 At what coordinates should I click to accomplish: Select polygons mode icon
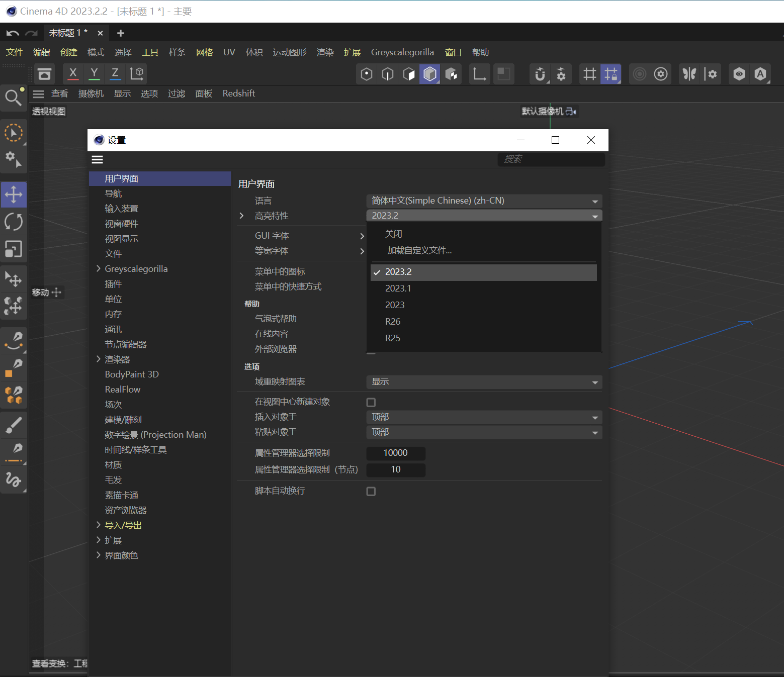click(x=409, y=74)
